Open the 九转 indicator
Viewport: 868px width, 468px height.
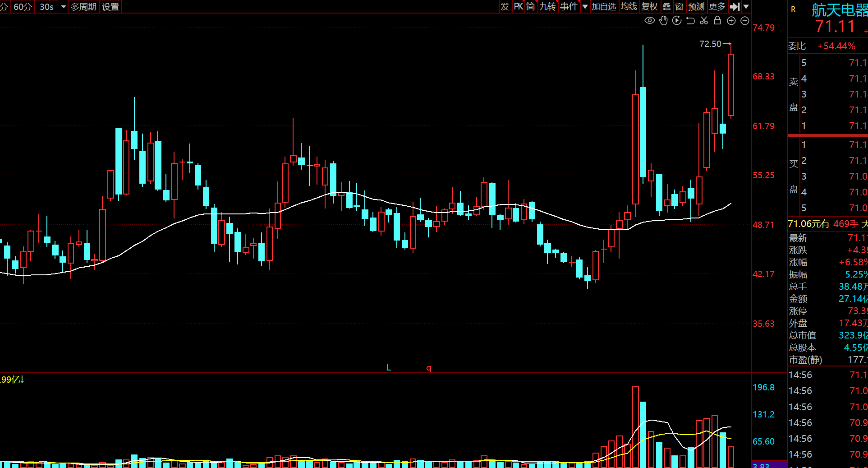pyautogui.click(x=547, y=7)
